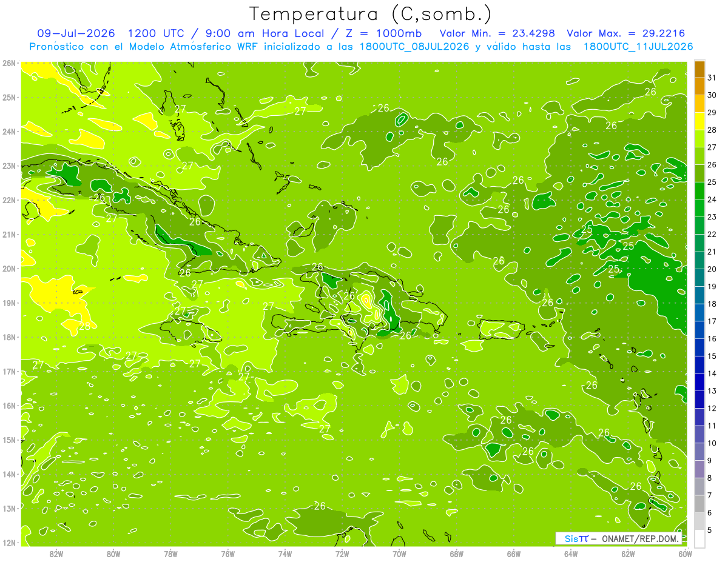Image resolution: width=728 pixels, height=562 pixels.
Task: Click the Puerto Rico island outline on map
Action: coord(501,329)
